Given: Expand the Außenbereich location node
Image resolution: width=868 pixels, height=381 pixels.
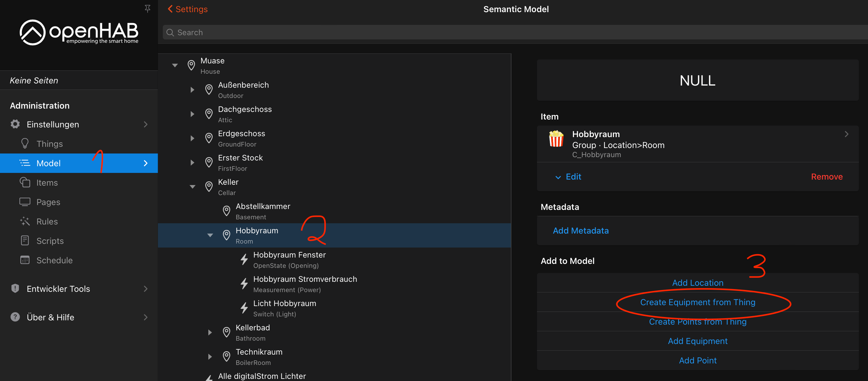Looking at the screenshot, I should [193, 90].
